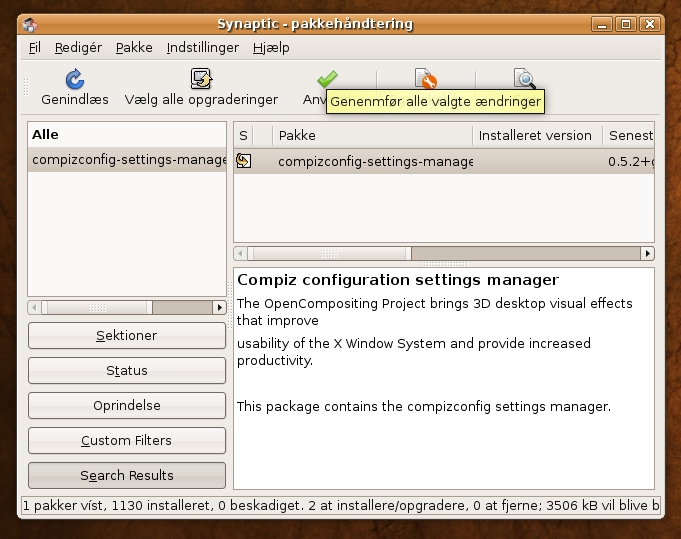
Task: Click the Search Results button
Action: (x=127, y=475)
